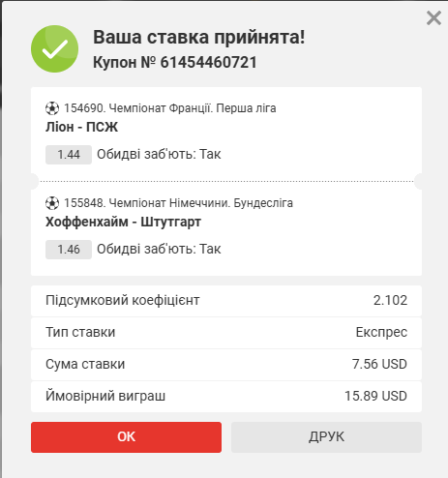Image resolution: width=448 pixels, height=478 pixels.
Task: Confirm with the red OK button
Action: coord(126,437)
